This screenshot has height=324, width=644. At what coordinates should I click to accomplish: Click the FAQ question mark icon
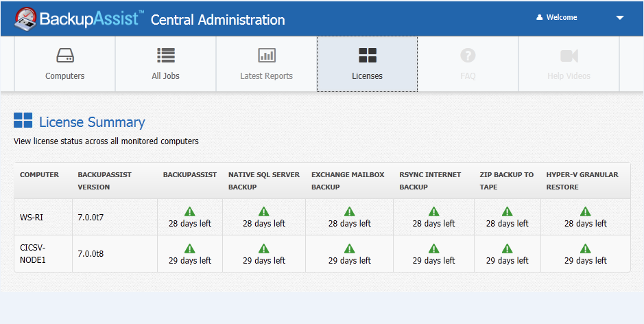coord(468,55)
